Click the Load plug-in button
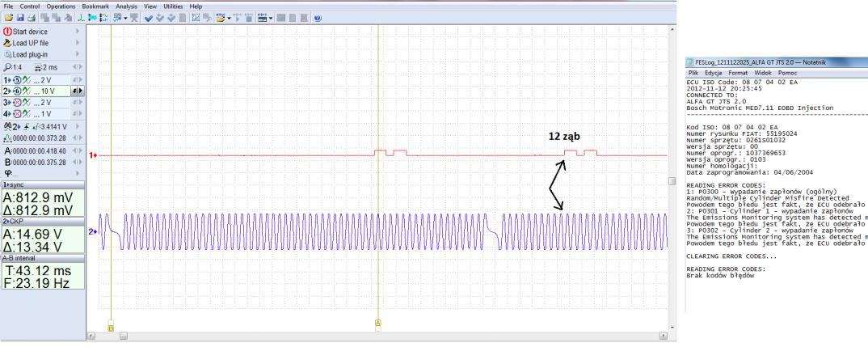Screen dimensions: 868x347 click(32, 55)
